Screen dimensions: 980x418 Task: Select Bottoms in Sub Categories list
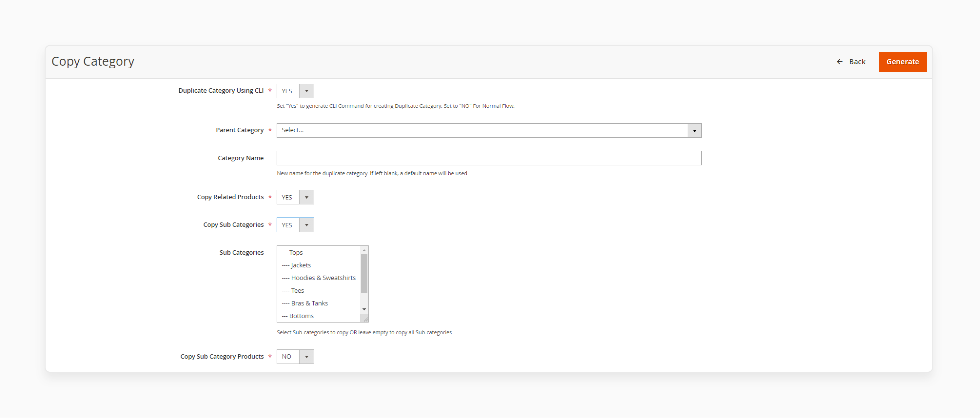pos(319,316)
